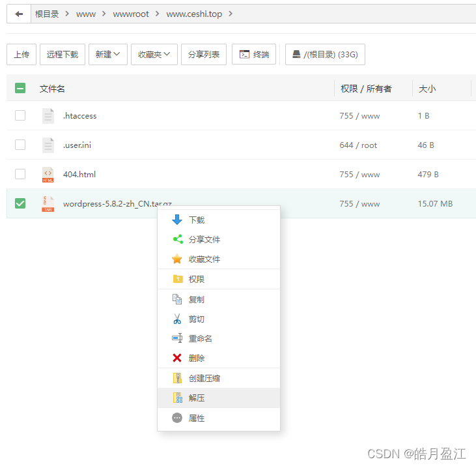Image resolution: width=476 pixels, height=466 pixels.
Task: Click 644 / root permission cell
Action: pyautogui.click(x=358, y=145)
